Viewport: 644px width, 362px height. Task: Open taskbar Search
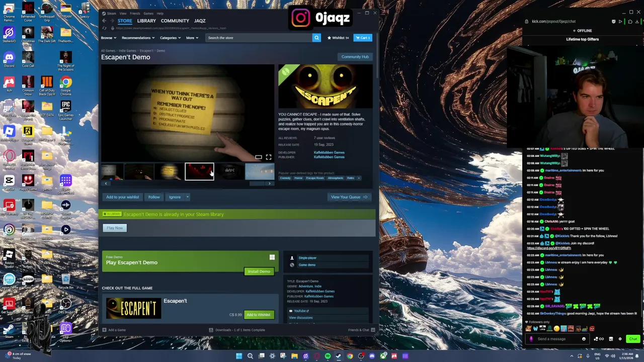point(250,356)
